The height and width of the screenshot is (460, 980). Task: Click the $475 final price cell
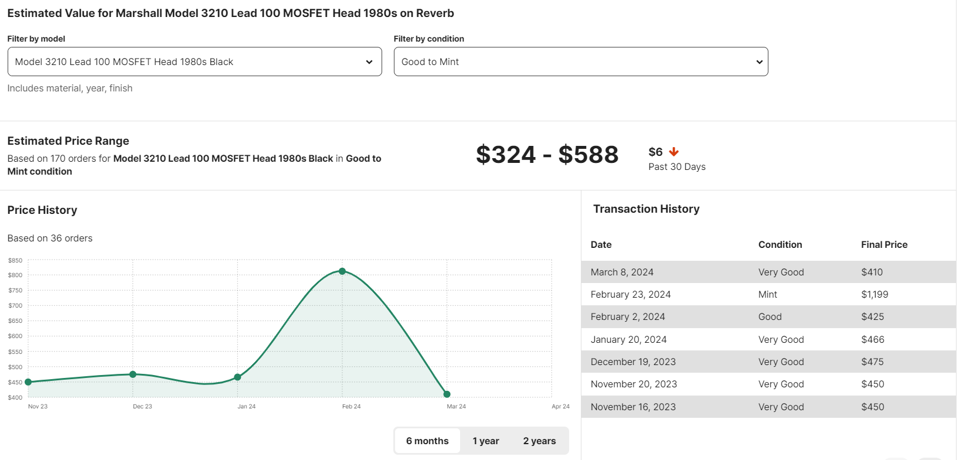tap(873, 362)
